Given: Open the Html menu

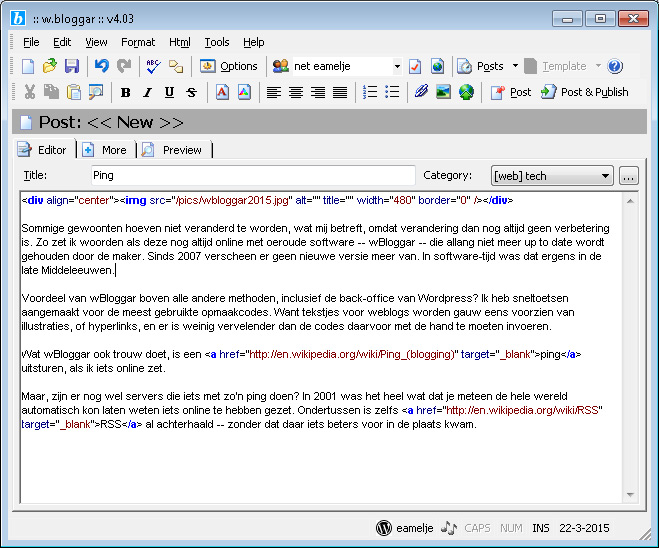Looking at the screenshot, I should tap(180, 42).
